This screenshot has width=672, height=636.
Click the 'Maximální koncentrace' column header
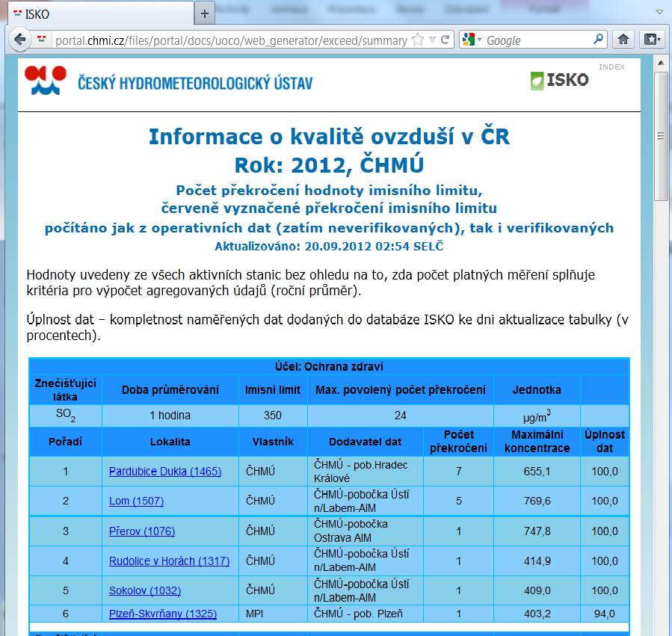coord(537,442)
